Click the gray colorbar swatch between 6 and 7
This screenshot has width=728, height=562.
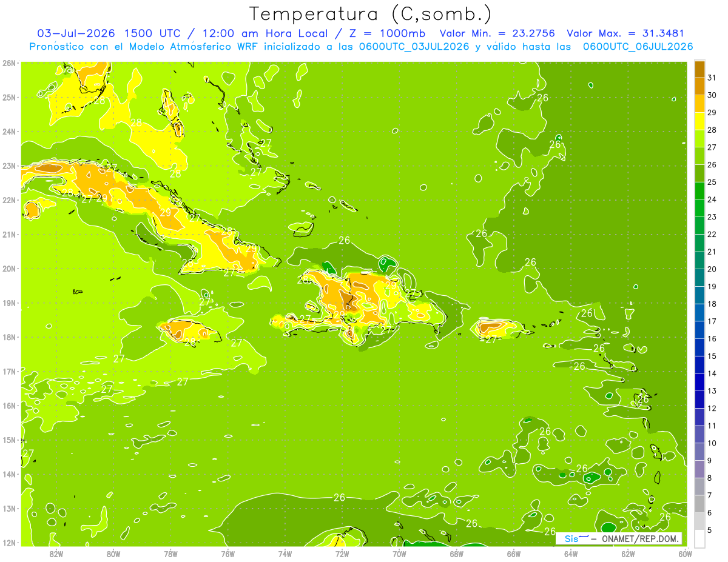pos(700,504)
